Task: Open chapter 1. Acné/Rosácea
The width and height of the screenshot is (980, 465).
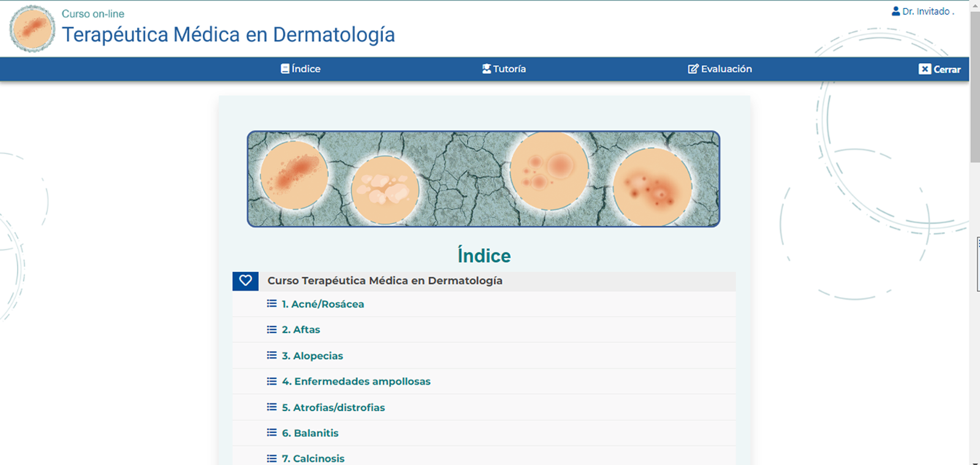Action: tap(322, 304)
